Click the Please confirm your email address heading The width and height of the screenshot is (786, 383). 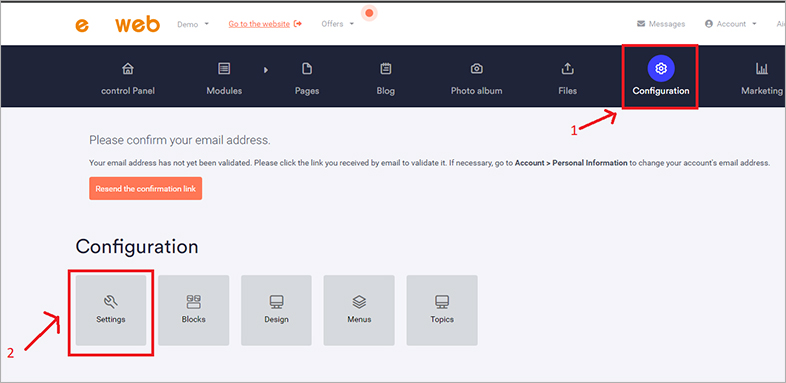[x=179, y=140]
